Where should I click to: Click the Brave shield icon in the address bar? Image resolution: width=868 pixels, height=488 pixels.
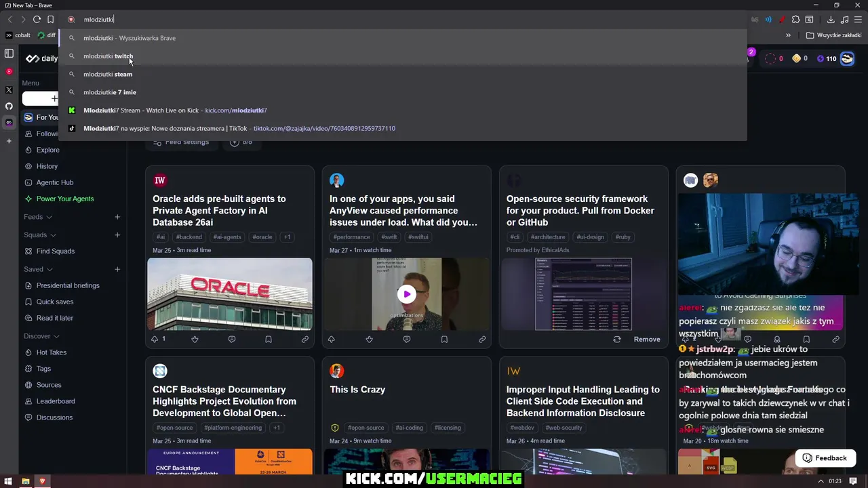tap(71, 20)
